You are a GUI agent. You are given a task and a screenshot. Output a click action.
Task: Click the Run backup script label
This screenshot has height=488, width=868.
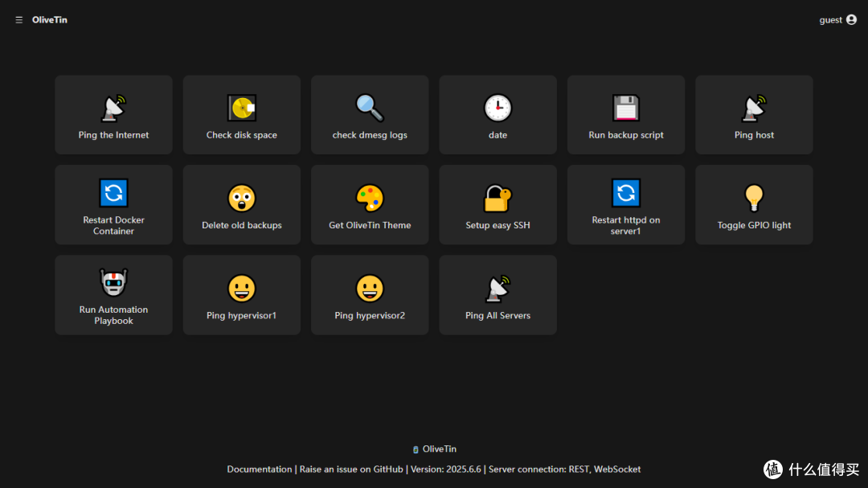click(626, 135)
